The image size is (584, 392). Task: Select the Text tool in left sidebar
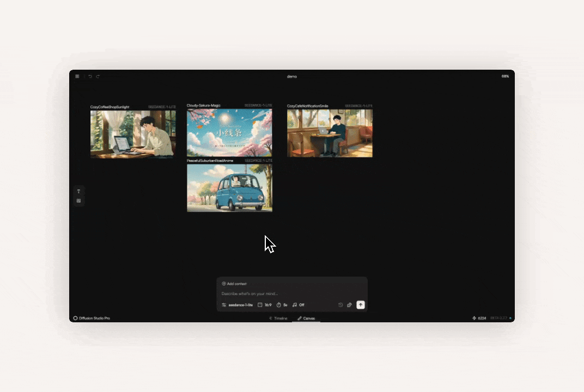point(78,191)
